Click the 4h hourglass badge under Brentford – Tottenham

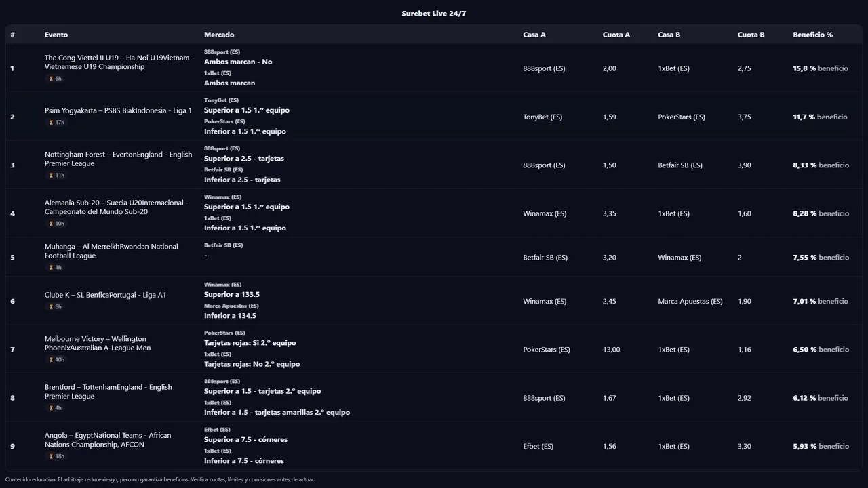click(55, 408)
